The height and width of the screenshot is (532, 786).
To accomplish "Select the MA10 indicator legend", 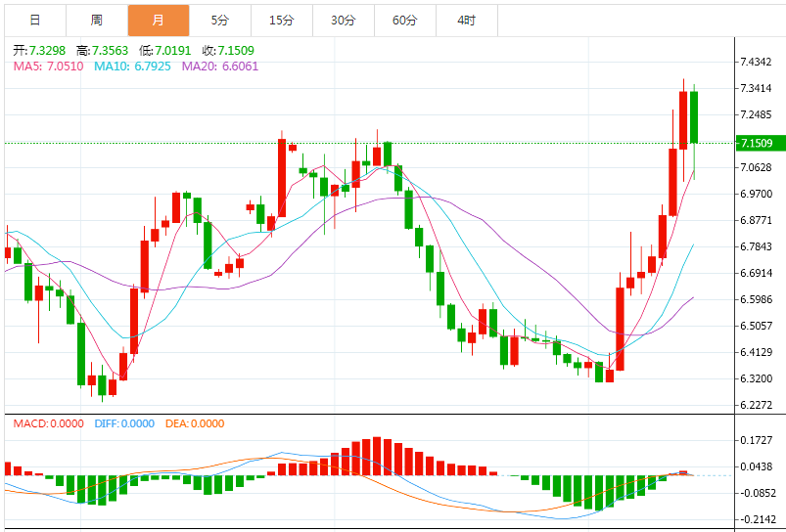I will (x=132, y=66).
